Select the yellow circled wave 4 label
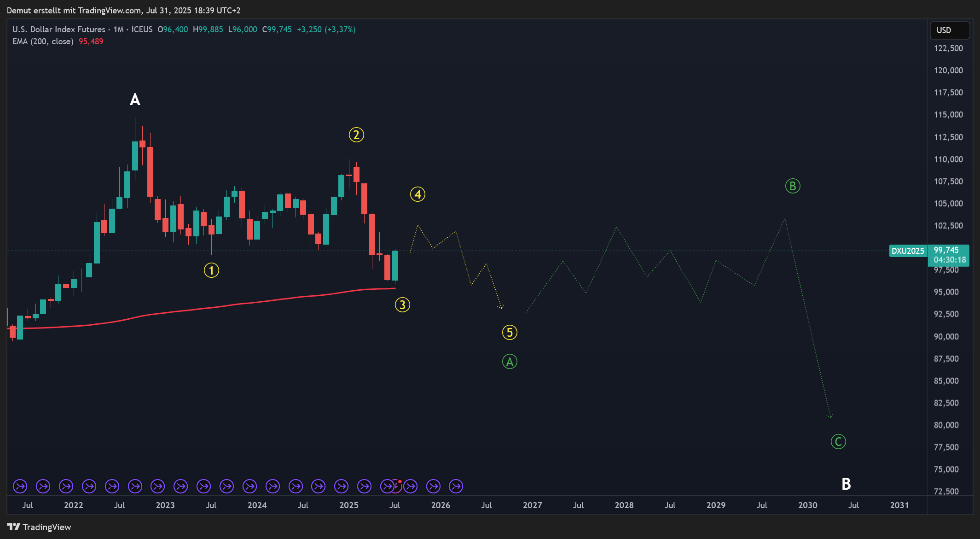 418,194
